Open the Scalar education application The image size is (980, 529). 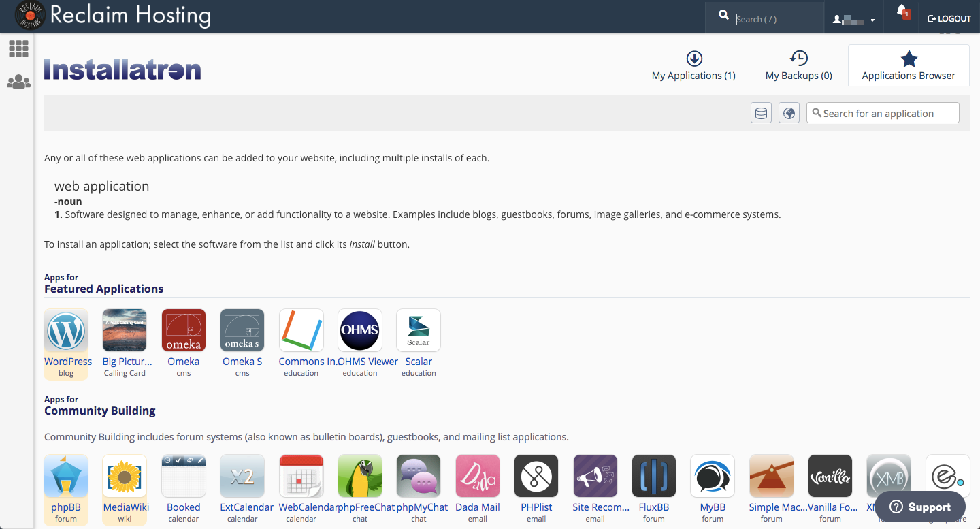click(x=419, y=331)
